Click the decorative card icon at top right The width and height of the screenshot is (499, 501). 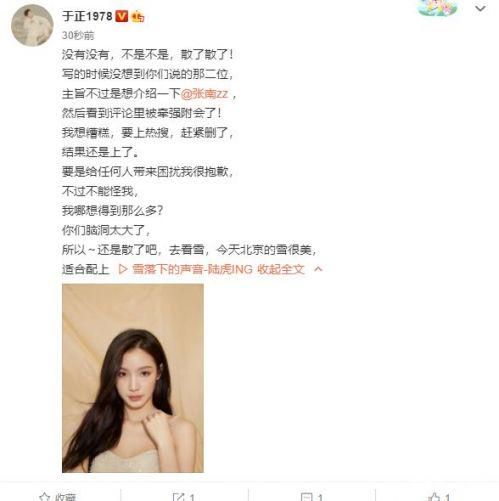click(x=437, y=7)
